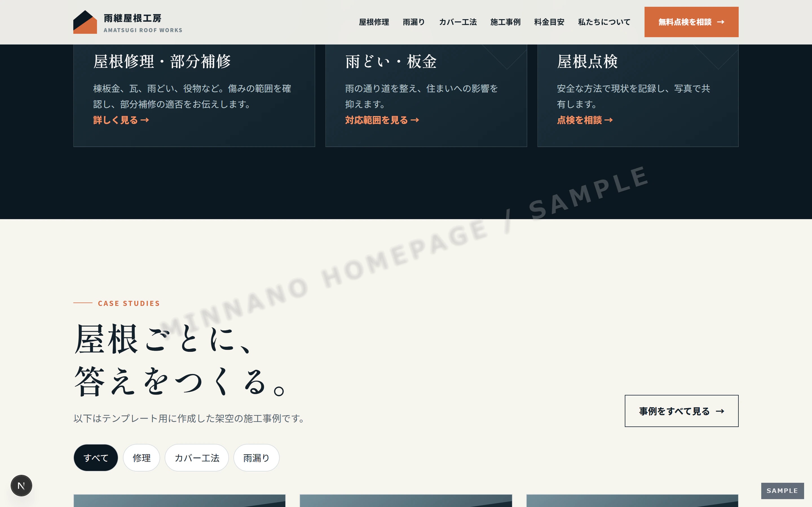This screenshot has width=812, height=507.
Task: Follow the 点検を相談 link
Action: [584, 120]
